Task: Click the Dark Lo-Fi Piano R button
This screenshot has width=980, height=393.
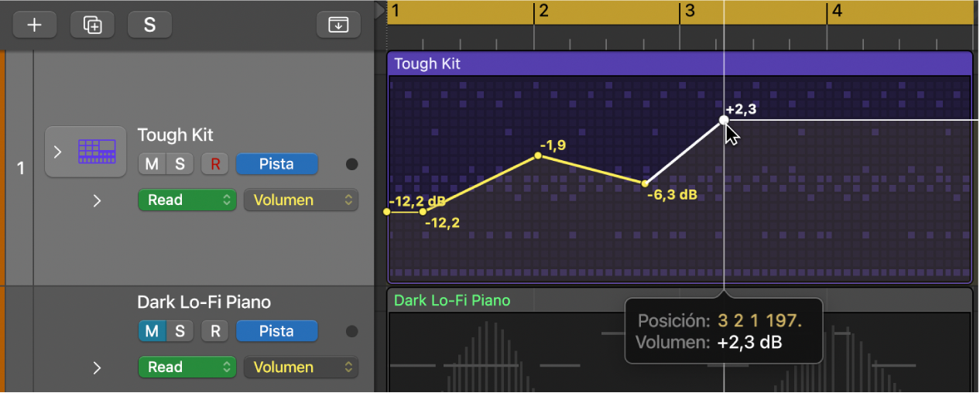Action: 215,331
